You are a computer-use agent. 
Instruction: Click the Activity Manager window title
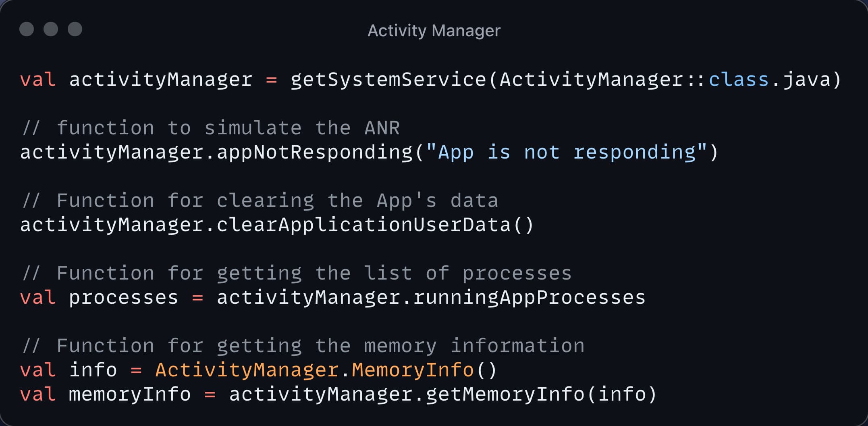[434, 31]
